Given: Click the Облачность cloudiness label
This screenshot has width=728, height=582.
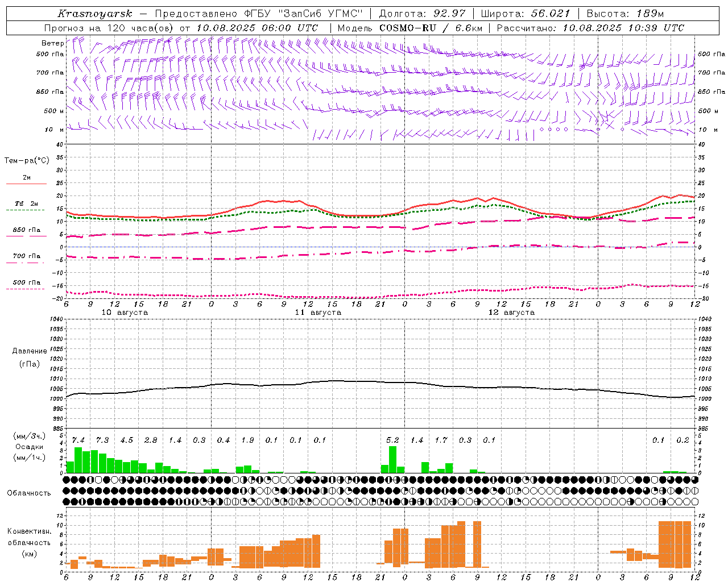Looking at the screenshot, I should pyautogui.click(x=29, y=493).
